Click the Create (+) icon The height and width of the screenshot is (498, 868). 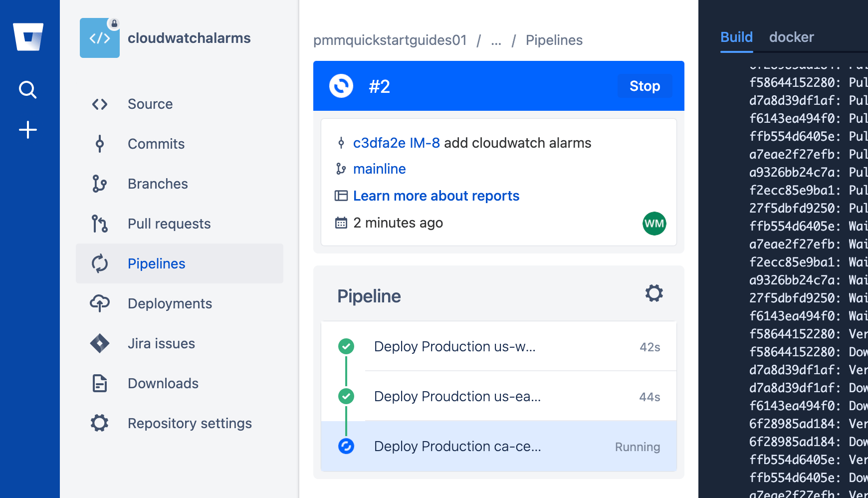[x=28, y=129]
